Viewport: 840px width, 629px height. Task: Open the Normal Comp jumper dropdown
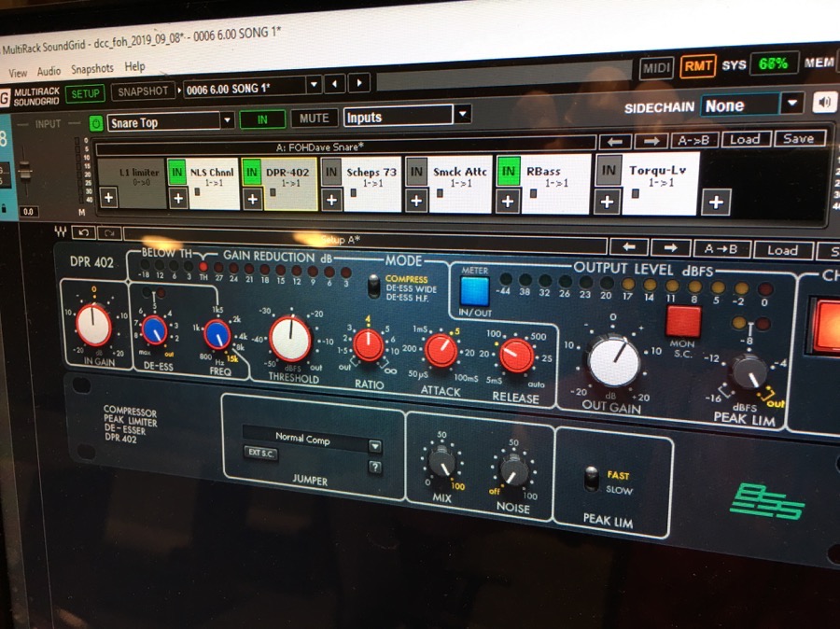point(374,445)
